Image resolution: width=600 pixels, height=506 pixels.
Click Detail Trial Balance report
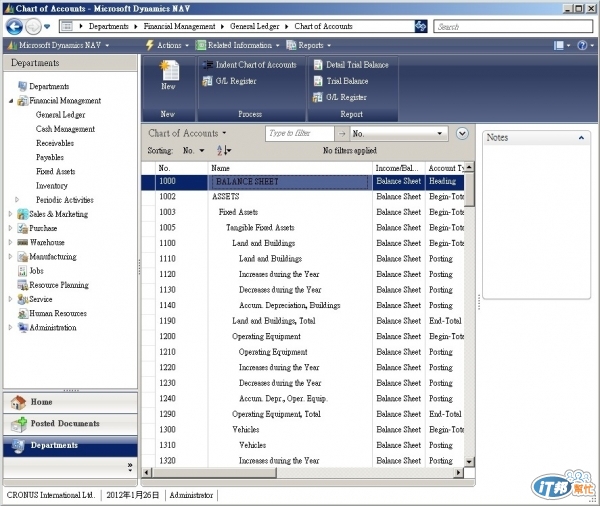pyautogui.click(x=351, y=65)
